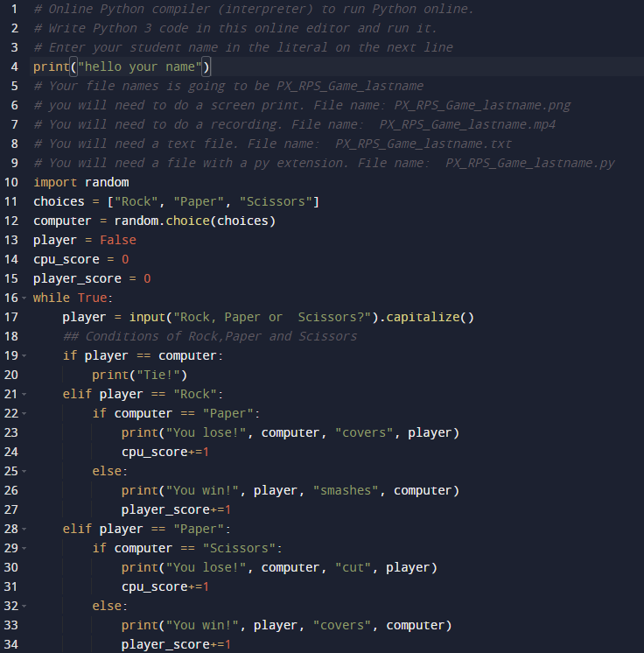
Task: Collapse the while True loop on line 16
Action: pyautogui.click(x=24, y=298)
